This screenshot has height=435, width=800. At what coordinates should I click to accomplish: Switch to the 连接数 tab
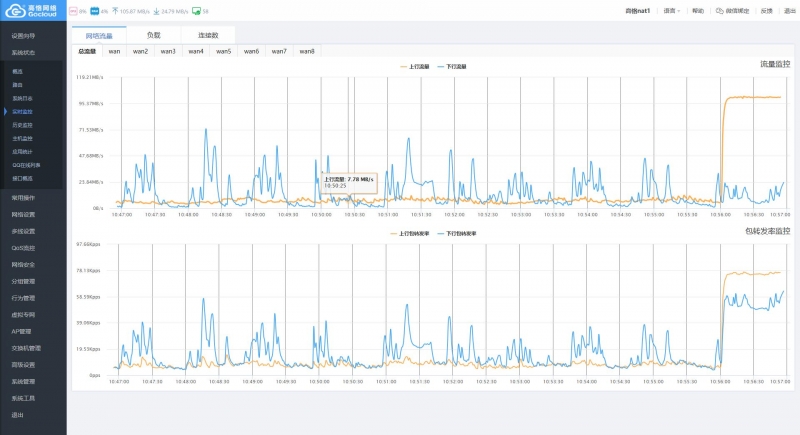click(x=208, y=35)
